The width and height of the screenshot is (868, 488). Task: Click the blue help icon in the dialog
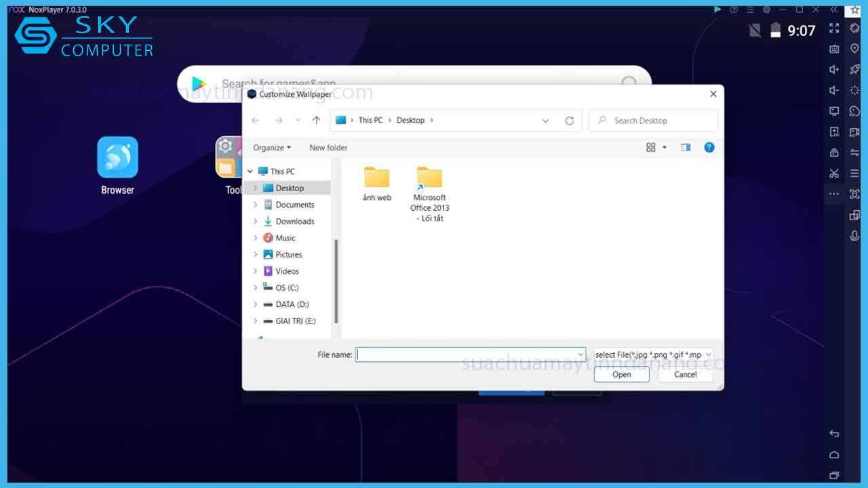click(x=709, y=147)
